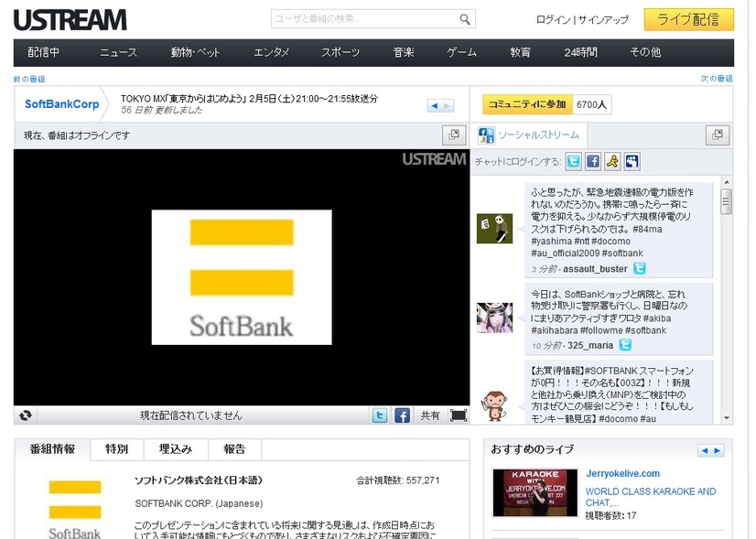Viewport: 756px width, 539px height.
Task: Log in to chat with Myspace
Action: tap(632, 161)
